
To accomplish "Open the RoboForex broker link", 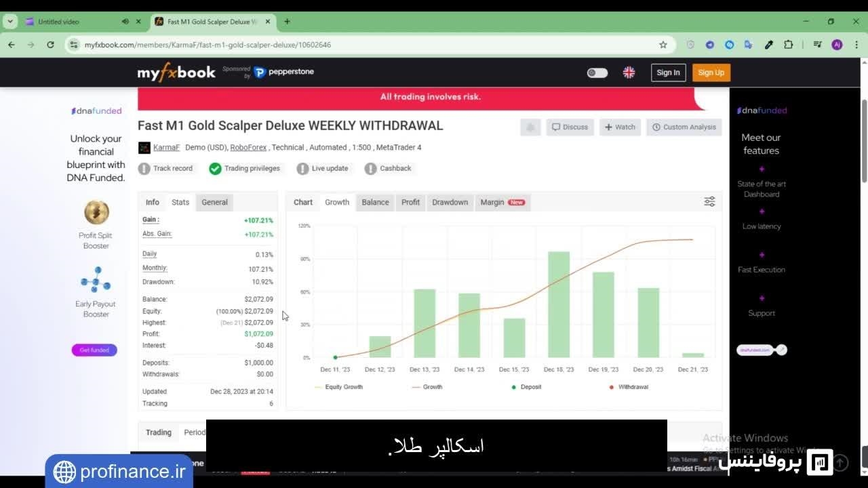I will pos(248,148).
